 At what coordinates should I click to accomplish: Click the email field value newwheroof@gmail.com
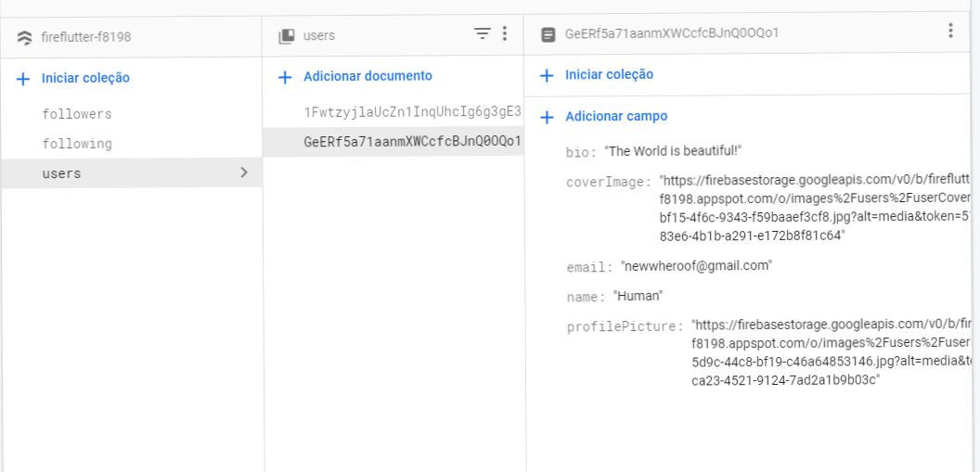[x=696, y=266]
